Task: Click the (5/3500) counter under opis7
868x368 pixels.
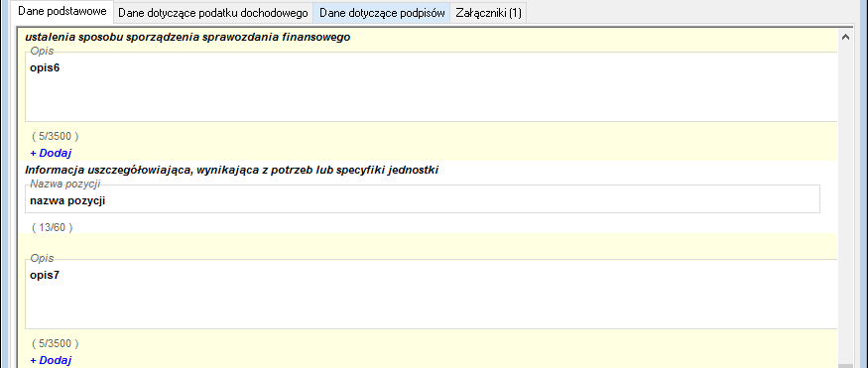Action: pyautogui.click(x=56, y=343)
